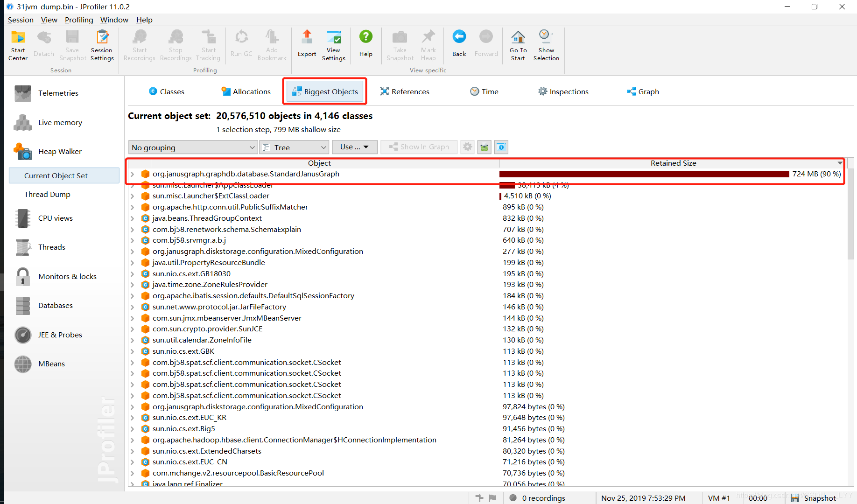Image resolution: width=857 pixels, height=504 pixels.
Task: Select the BasicResourcePool row
Action: tap(486, 473)
